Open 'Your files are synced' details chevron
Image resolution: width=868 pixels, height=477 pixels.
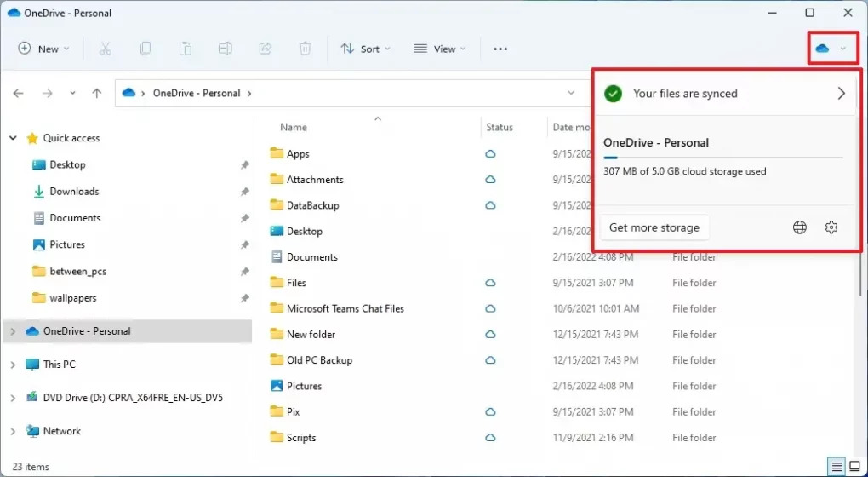842,93
